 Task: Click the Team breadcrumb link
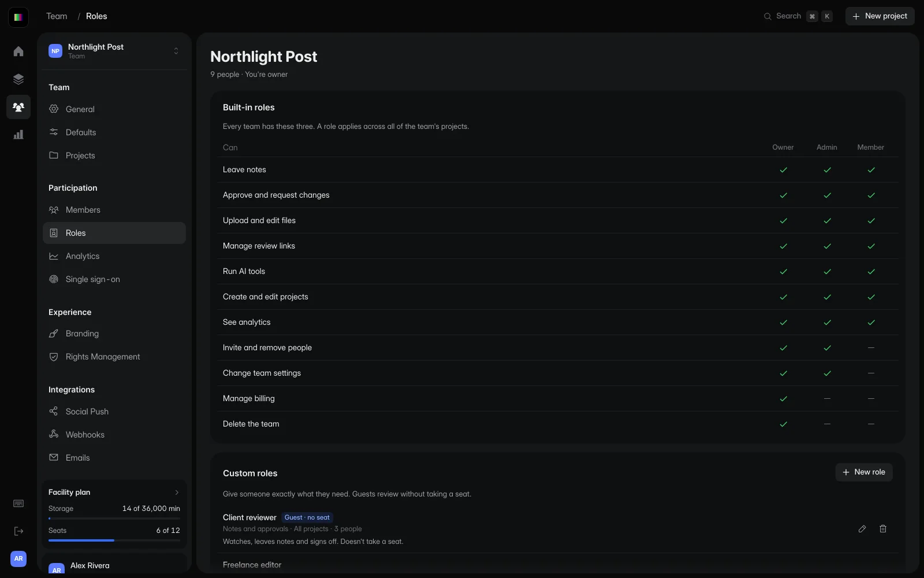click(57, 16)
